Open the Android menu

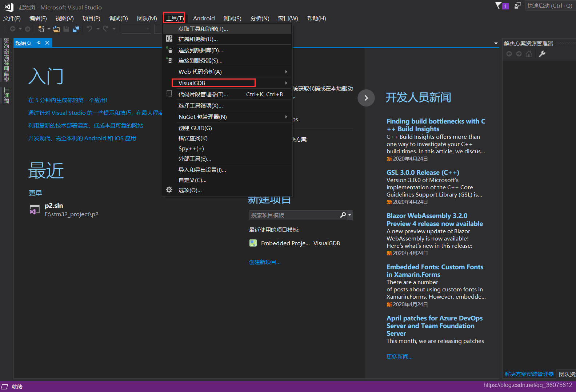(204, 19)
